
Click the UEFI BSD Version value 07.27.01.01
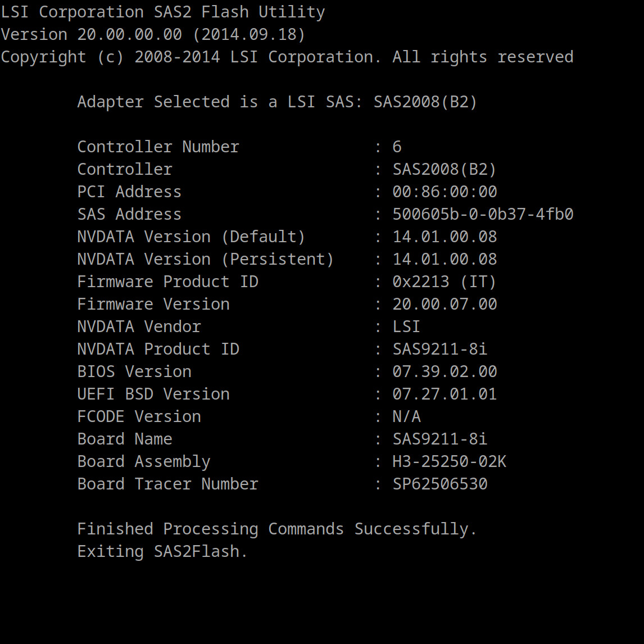tap(445, 394)
